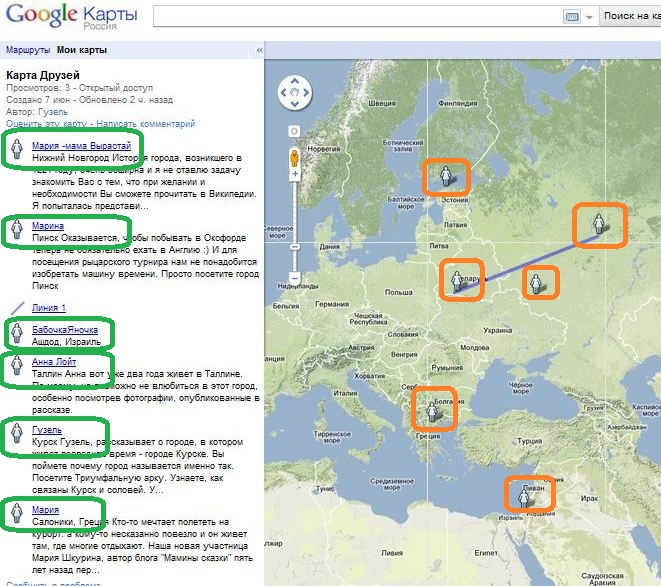This screenshot has height=586, width=661.
Task: Click the small square button above the pegman
Action: tap(294, 131)
